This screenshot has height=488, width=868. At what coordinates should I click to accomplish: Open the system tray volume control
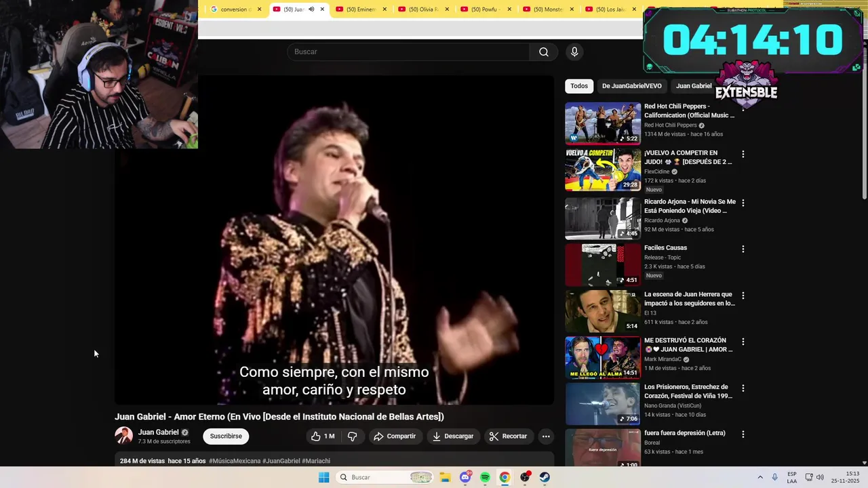coord(820,477)
